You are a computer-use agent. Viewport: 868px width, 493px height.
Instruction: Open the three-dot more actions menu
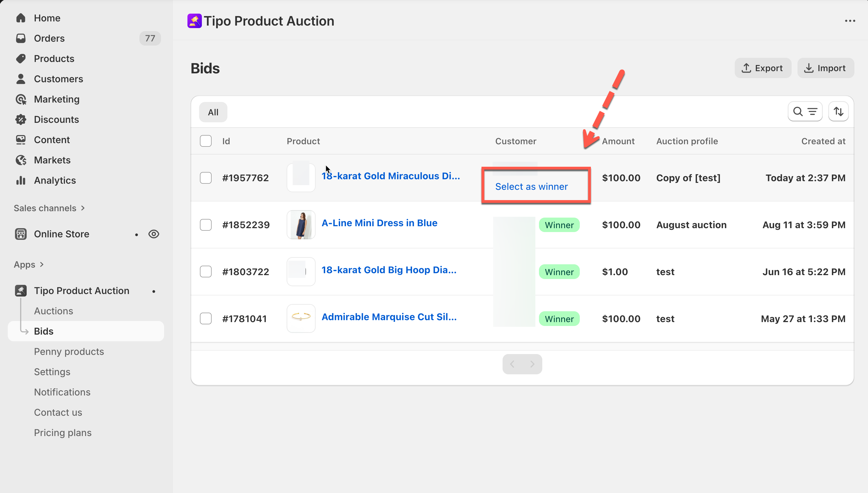click(x=850, y=21)
